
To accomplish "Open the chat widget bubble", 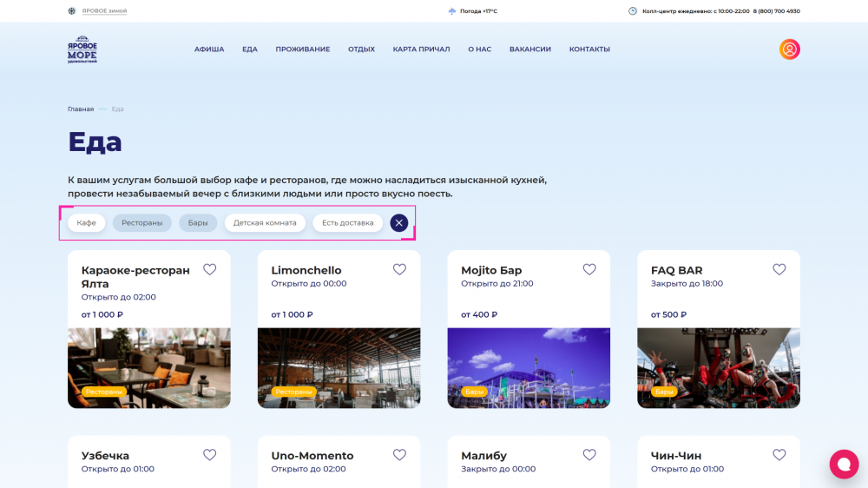I will point(843,464).
